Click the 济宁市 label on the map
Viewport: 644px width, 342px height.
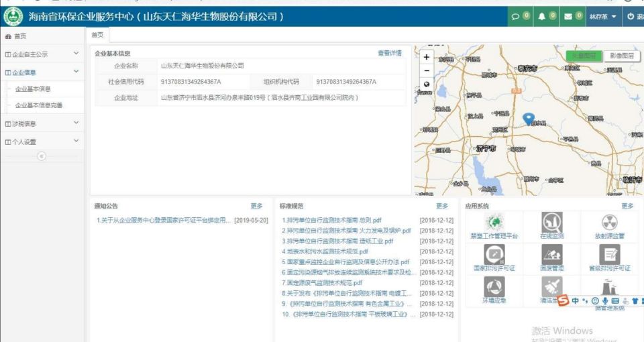(x=486, y=148)
